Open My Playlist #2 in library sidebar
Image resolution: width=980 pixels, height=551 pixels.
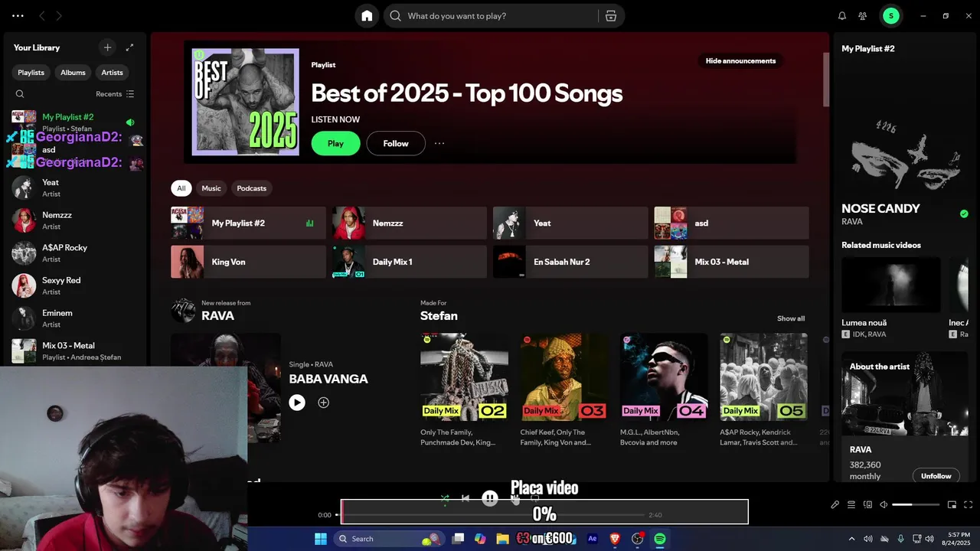pyautogui.click(x=74, y=122)
